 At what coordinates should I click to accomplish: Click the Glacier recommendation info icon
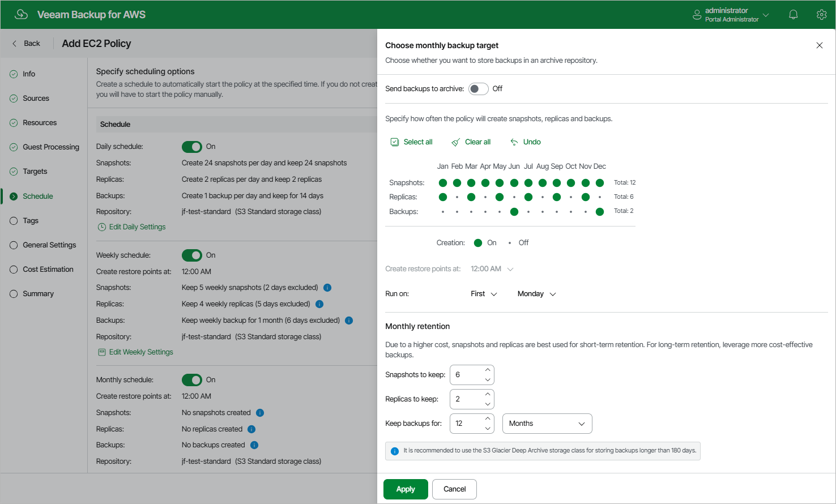395,451
